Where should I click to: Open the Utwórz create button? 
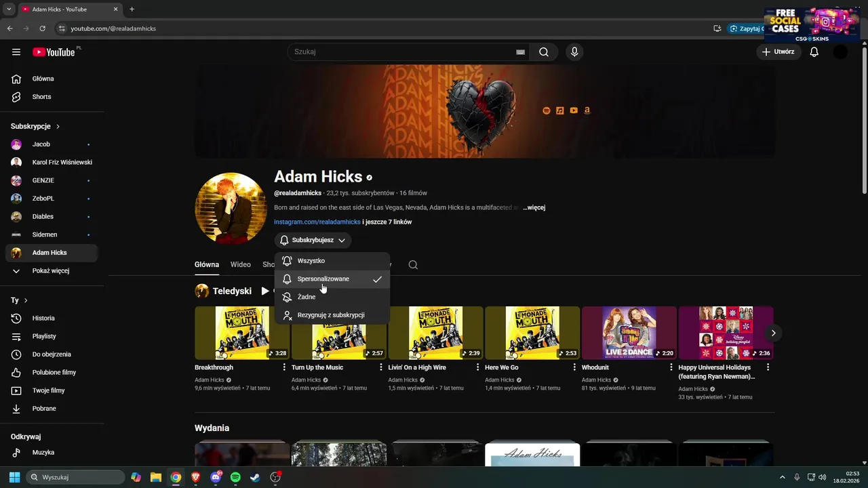coord(778,52)
